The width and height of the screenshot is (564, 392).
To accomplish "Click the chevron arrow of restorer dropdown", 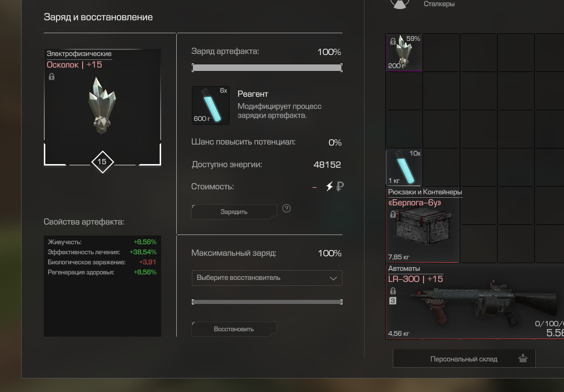I will tap(333, 278).
